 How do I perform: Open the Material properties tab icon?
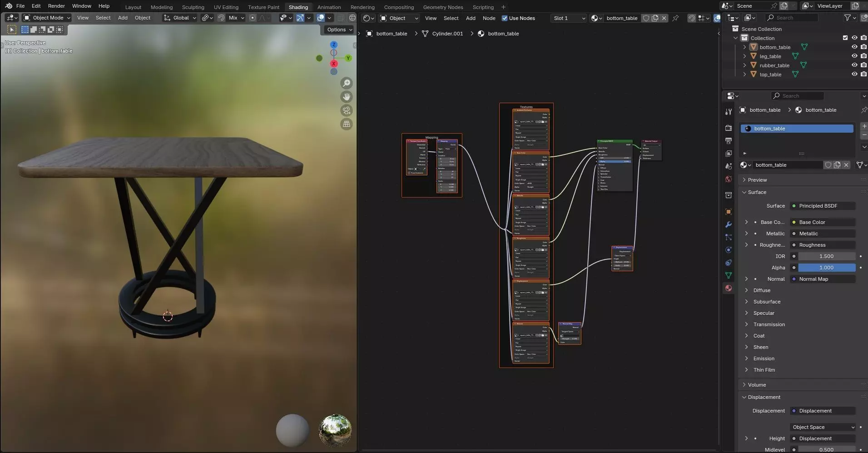click(x=729, y=288)
